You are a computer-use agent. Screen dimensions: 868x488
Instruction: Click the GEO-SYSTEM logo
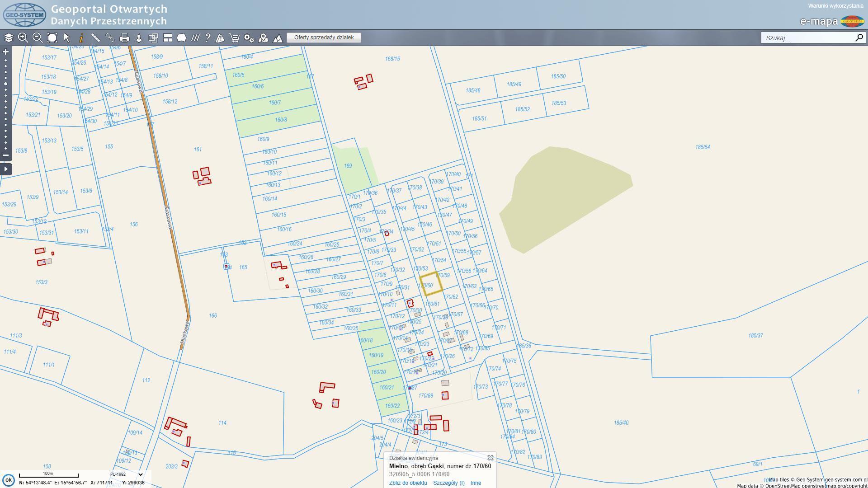pos(24,14)
